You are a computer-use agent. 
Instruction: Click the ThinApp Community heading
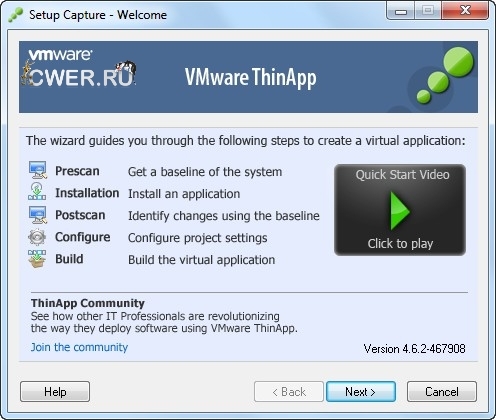coord(88,303)
